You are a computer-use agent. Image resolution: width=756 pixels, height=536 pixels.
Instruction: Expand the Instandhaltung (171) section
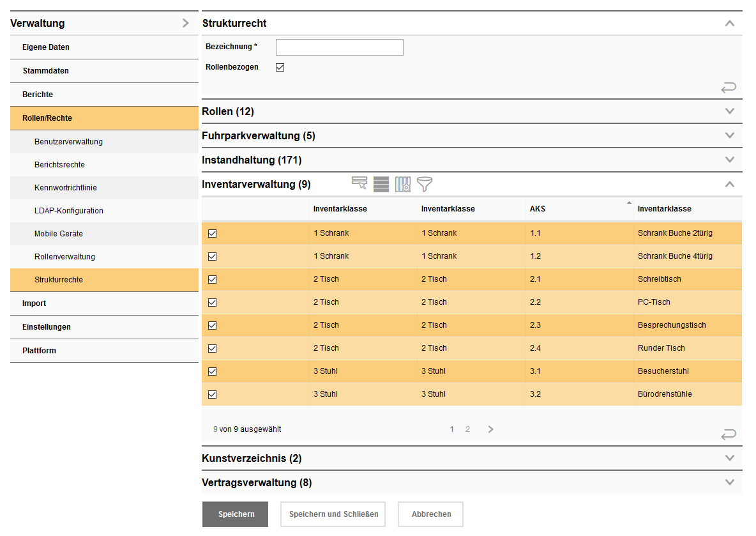click(729, 160)
